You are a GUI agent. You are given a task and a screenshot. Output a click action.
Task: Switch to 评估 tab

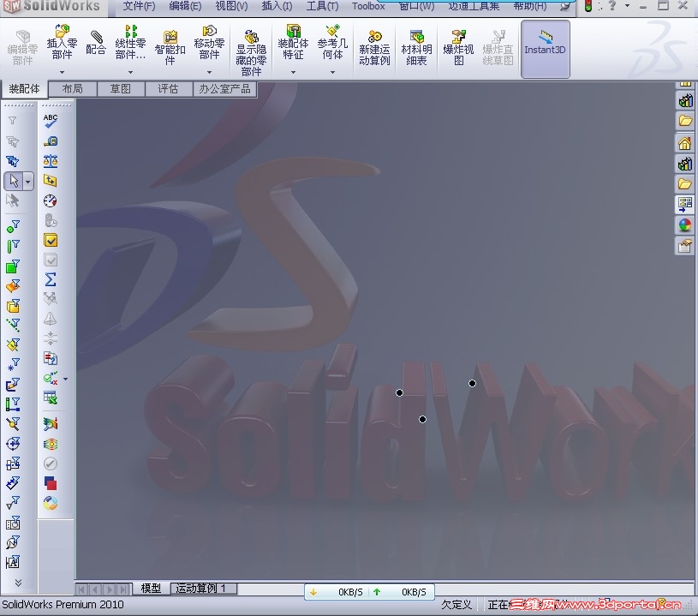click(x=169, y=89)
